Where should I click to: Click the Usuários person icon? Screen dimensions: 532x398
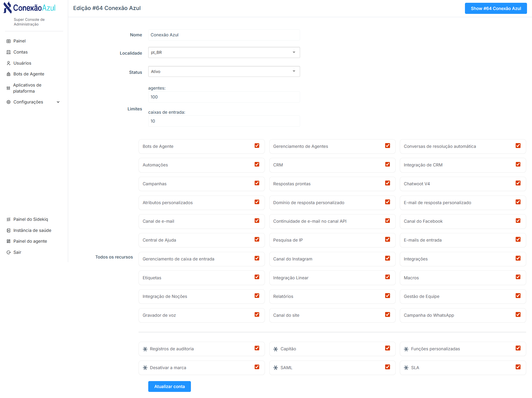click(x=9, y=63)
